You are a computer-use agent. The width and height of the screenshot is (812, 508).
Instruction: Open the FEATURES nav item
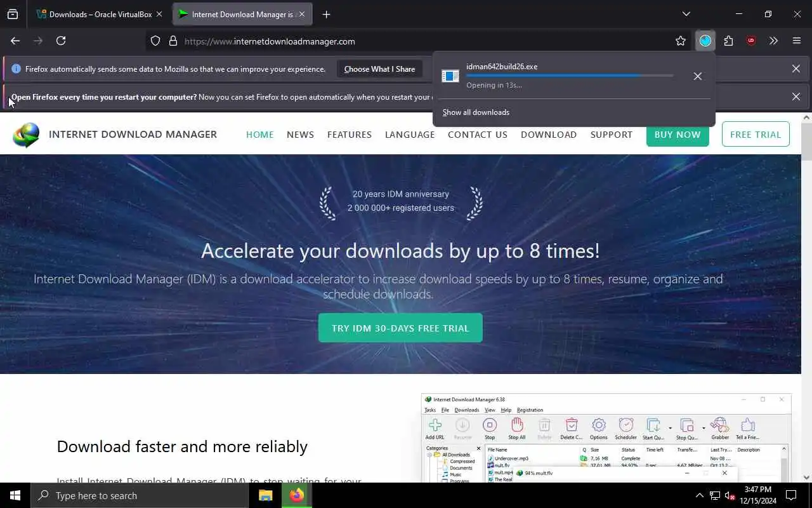pyautogui.click(x=350, y=135)
